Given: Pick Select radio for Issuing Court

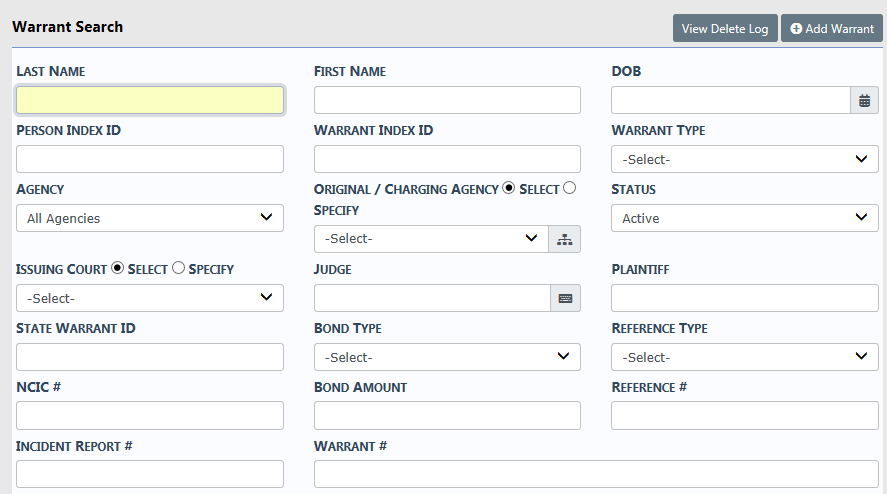Looking at the screenshot, I should pos(117,268).
